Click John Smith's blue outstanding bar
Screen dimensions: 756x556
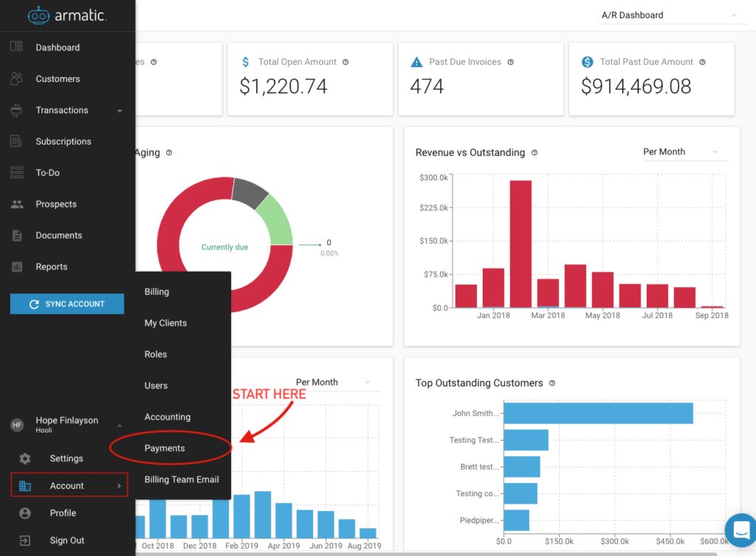[598, 413]
